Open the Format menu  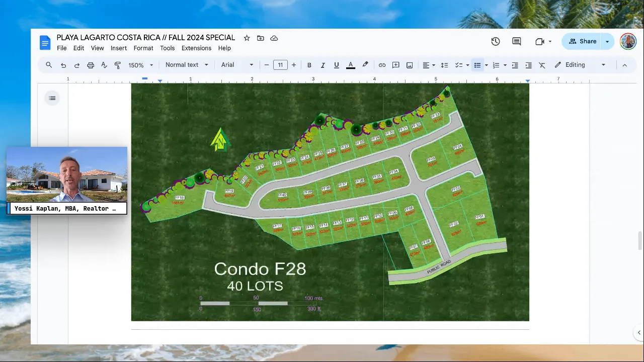pos(143,48)
